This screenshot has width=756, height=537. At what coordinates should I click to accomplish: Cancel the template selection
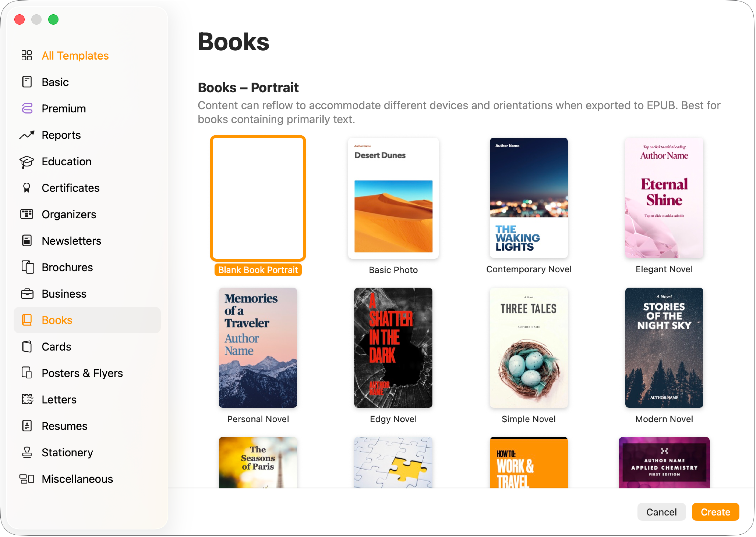[x=662, y=511]
